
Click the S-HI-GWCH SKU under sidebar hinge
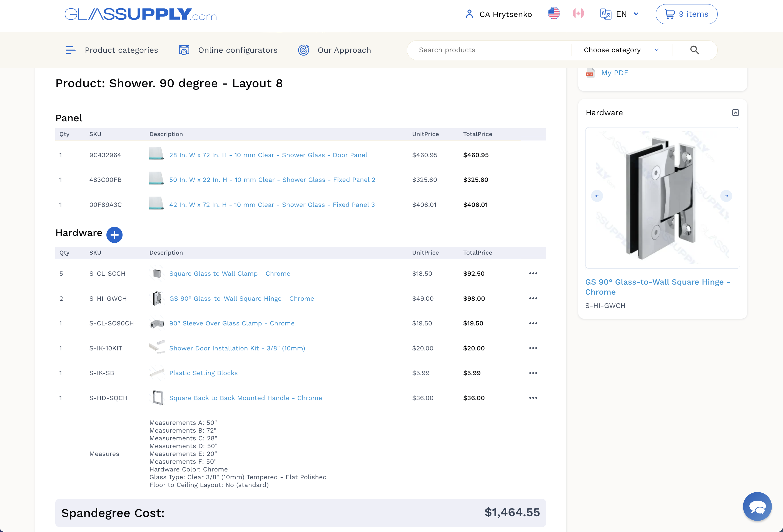click(605, 306)
